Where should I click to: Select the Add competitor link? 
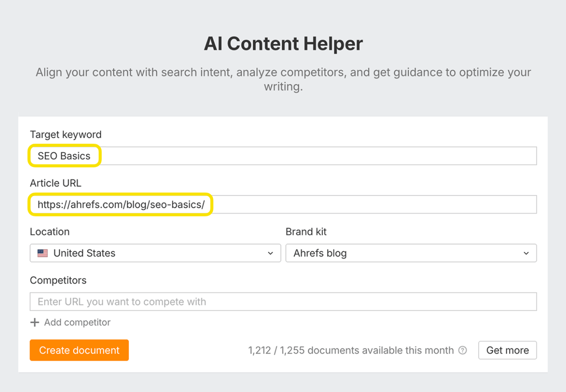pos(77,322)
